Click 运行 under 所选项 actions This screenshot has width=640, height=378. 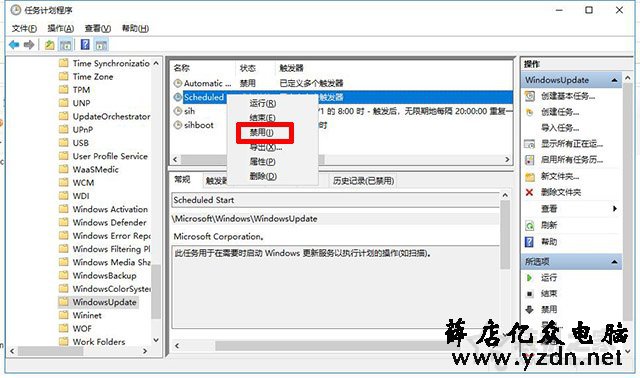549,278
